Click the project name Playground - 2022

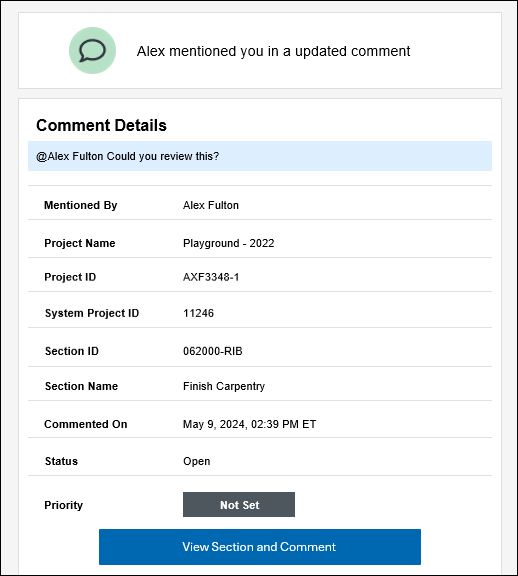(x=229, y=243)
